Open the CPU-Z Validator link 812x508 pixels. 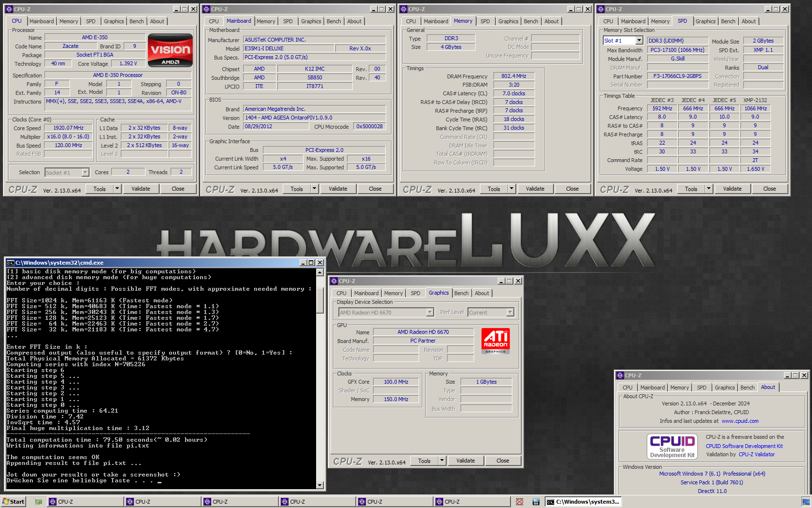pyautogui.click(x=756, y=454)
